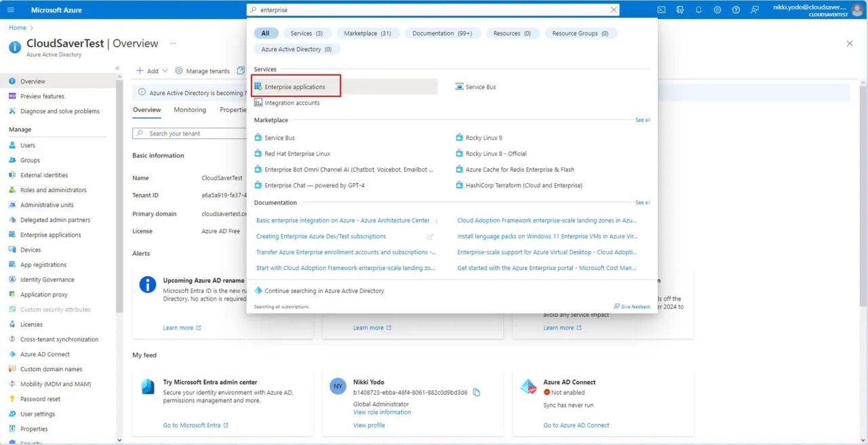Open Users in the Azure AD sidebar
This screenshot has height=445, width=868.
26,144
